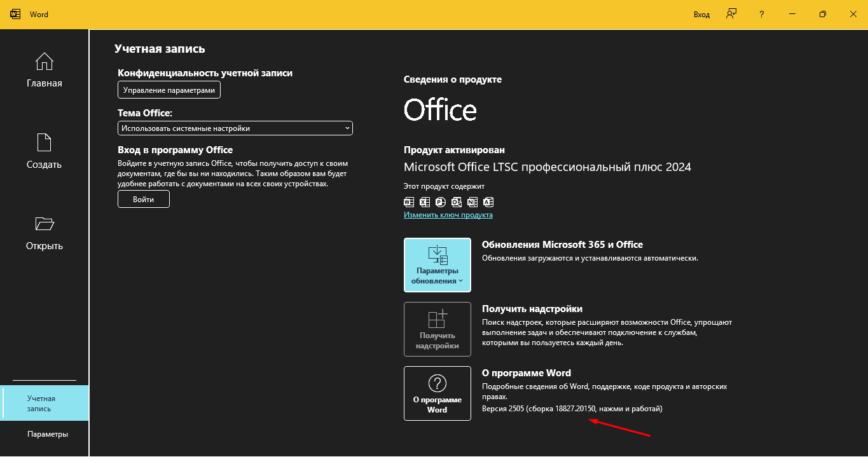Click the OneNote product icon
Image resolution: width=868 pixels, height=457 pixels.
click(472, 202)
